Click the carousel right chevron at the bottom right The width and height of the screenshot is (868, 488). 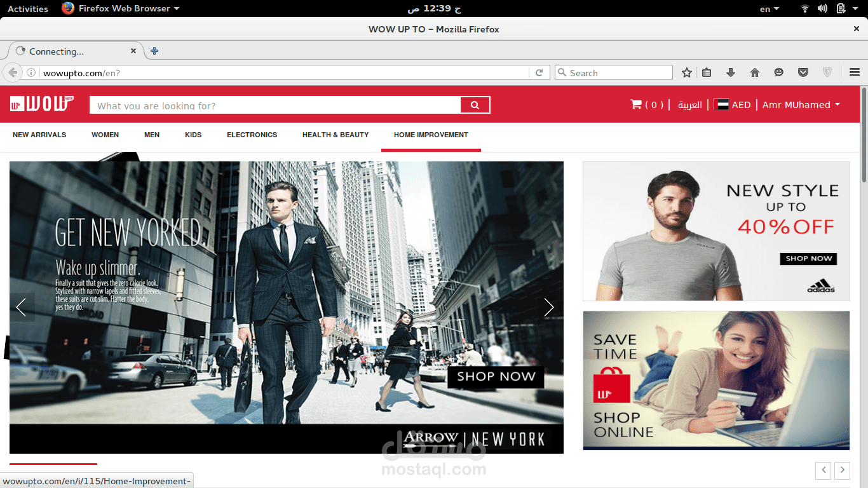(x=842, y=470)
